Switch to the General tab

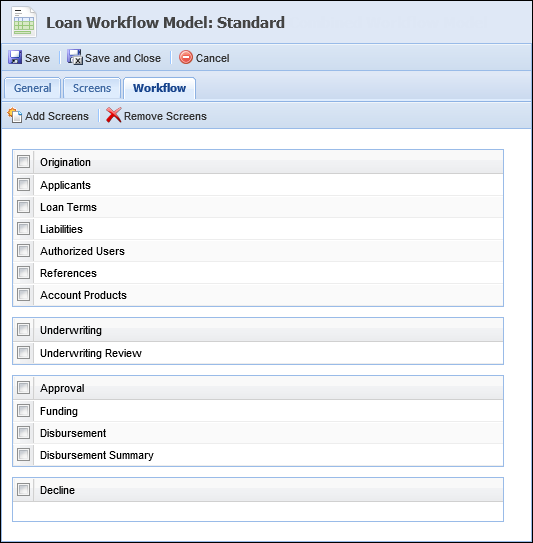[33, 88]
